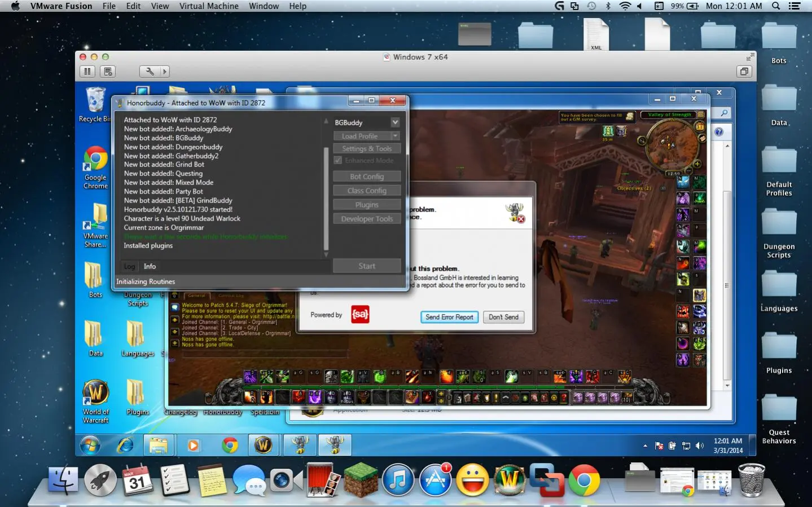Open Dungeon Scripts folder on Mac desktop
This screenshot has height=507, width=812.
coord(779,233)
